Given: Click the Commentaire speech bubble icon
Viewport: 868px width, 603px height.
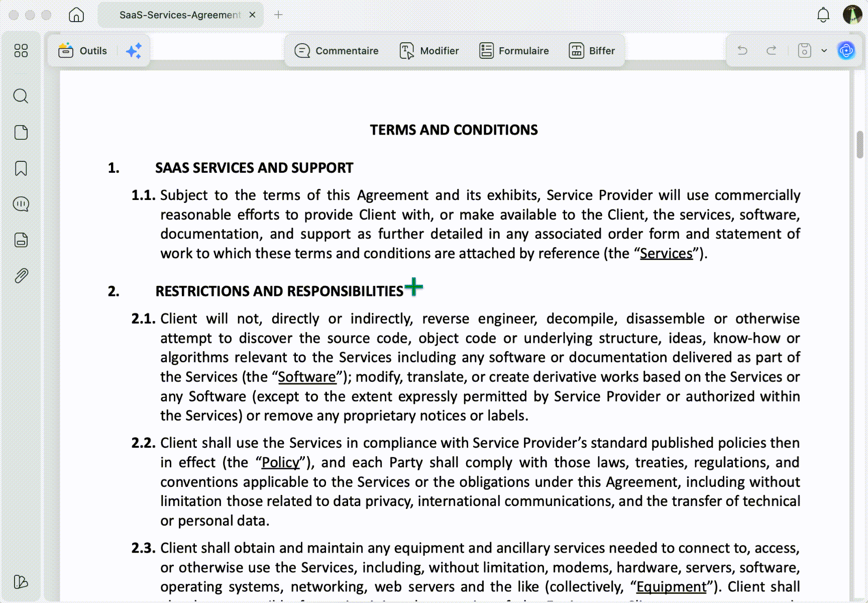Looking at the screenshot, I should [x=302, y=51].
